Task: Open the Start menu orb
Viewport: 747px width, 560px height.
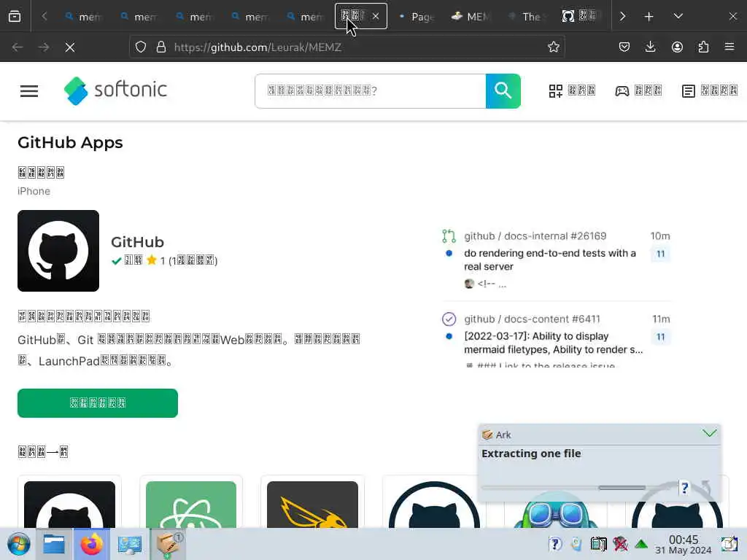Action: pos(19,544)
